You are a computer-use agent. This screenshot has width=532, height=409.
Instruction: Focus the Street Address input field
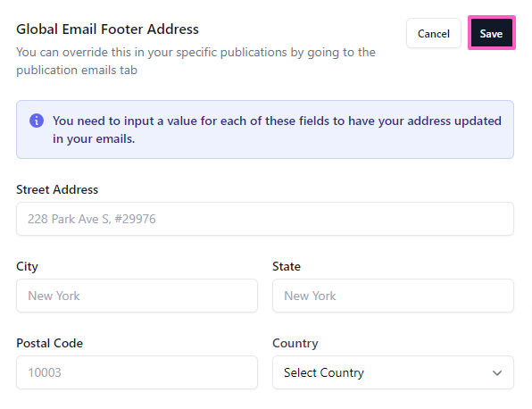pos(265,219)
